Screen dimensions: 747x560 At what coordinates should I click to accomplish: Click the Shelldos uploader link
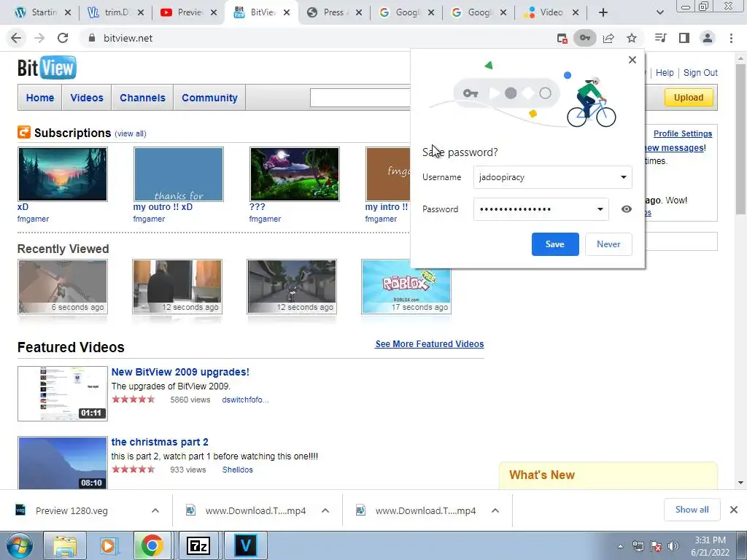(x=237, y=470)
